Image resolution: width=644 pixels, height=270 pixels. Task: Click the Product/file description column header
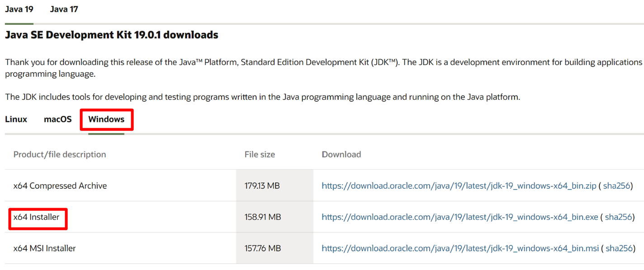pos(60,154)
